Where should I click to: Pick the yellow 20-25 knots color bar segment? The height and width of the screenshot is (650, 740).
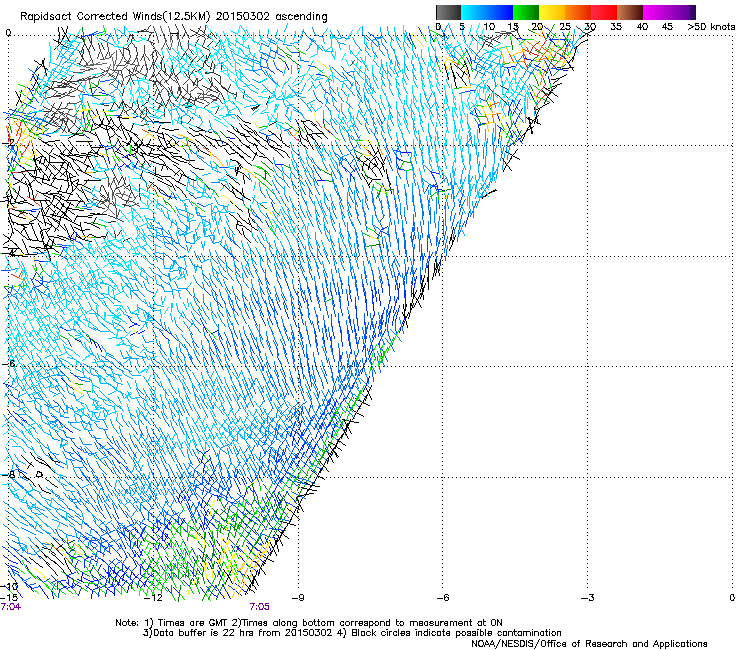tap(552, 12)
